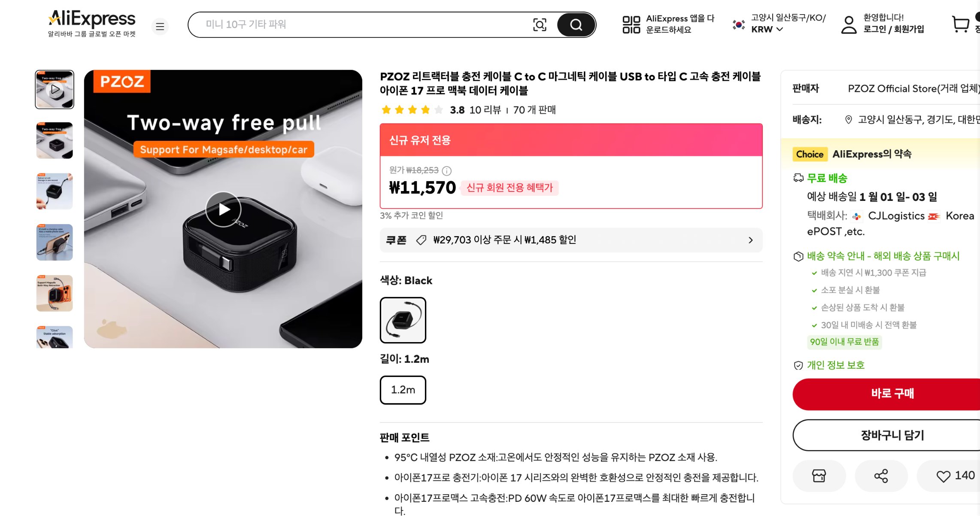The width and height of the screenshot is (980, 516).
Task: Click the magnifier to run a search
Action: tap(576, 24)
